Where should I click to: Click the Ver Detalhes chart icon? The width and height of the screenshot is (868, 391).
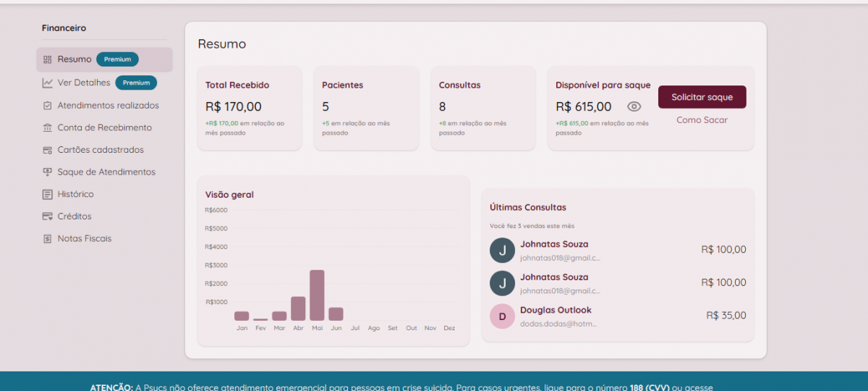coord(47,83)
